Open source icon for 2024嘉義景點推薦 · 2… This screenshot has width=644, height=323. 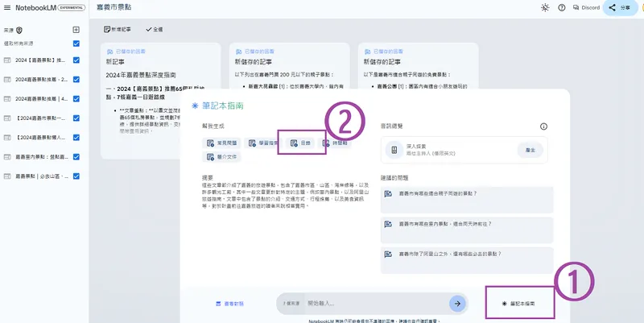pyautogui.click(x=7, y=79)
